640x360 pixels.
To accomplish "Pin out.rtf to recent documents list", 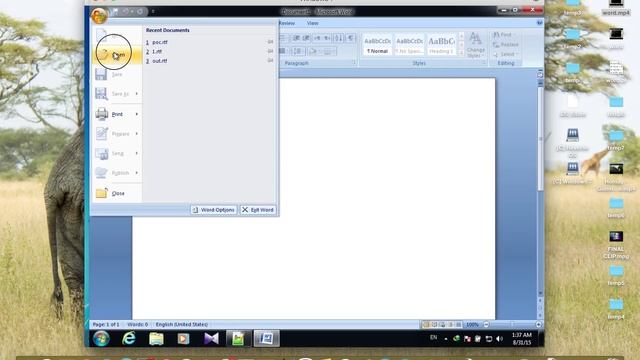I will [270, 60].
